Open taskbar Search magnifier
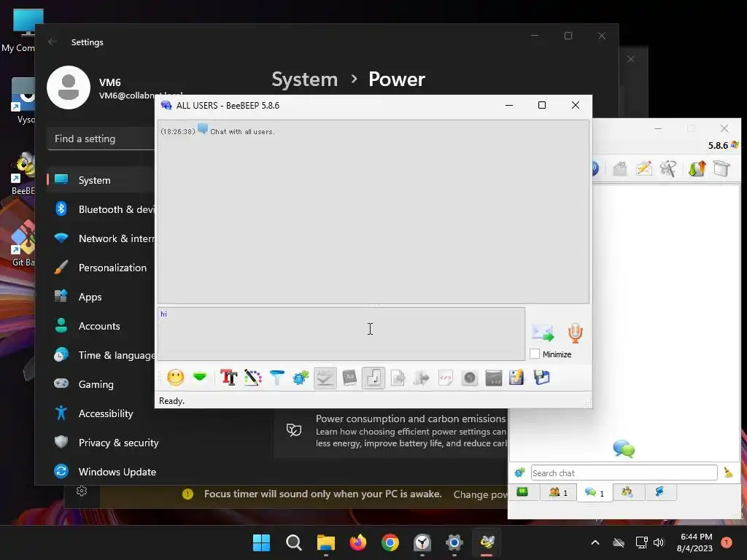 coord(293,542)
